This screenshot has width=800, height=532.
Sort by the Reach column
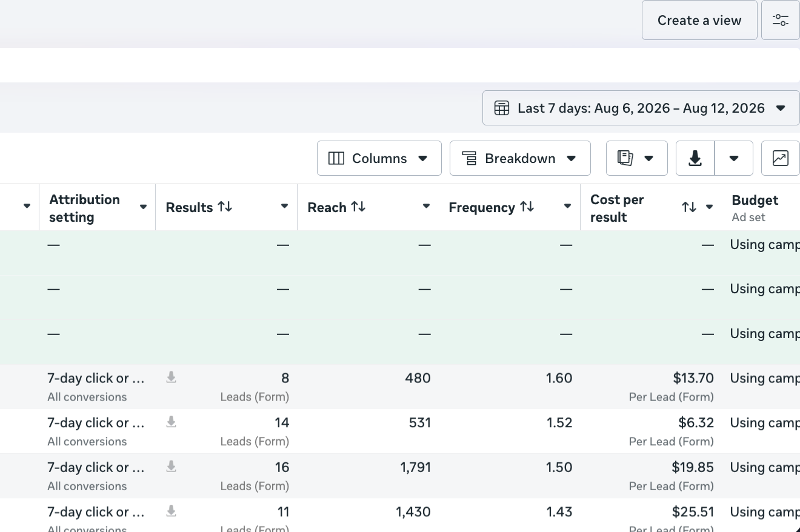(x=358, y=207)
